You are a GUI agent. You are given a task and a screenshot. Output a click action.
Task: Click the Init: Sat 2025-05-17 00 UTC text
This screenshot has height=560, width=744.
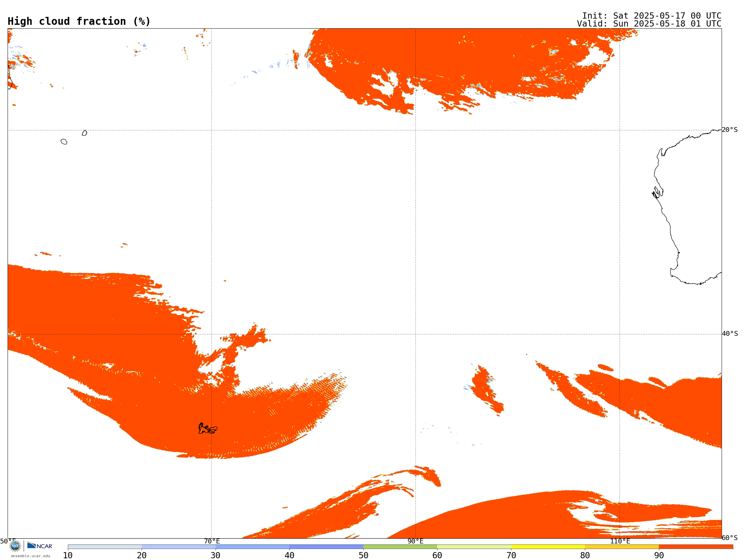[x=652, y=16]
